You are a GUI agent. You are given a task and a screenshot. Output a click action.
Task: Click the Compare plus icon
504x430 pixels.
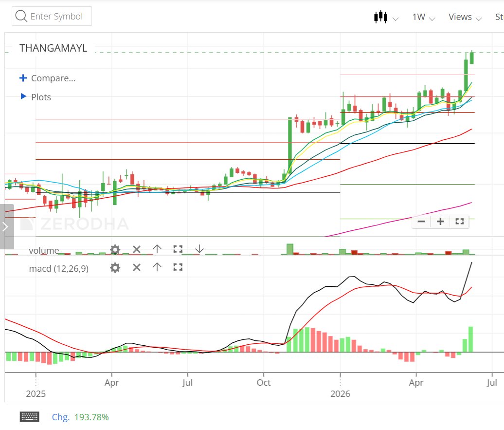click(x=23, y=78)
